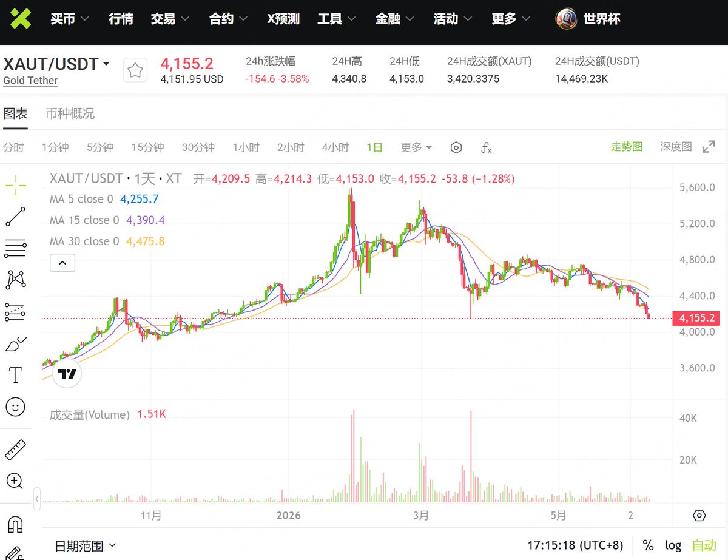Expand the 工具 menu

(x=336, y=19)
